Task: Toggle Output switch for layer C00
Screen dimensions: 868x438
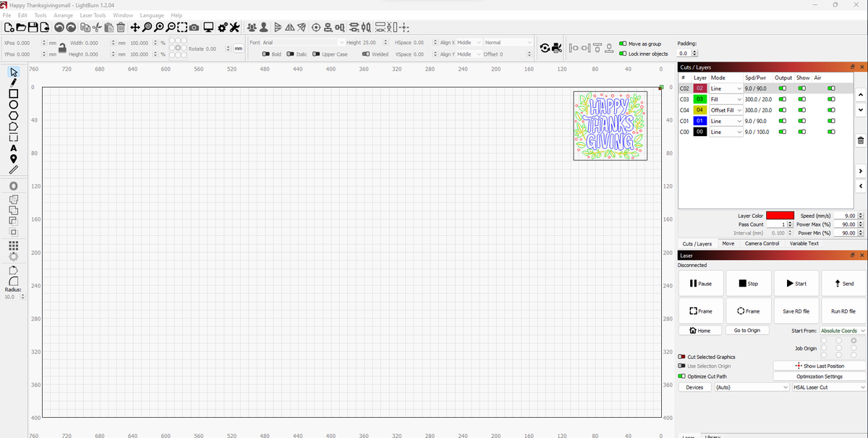Action: pyautogui.click(x=782, y=132)
